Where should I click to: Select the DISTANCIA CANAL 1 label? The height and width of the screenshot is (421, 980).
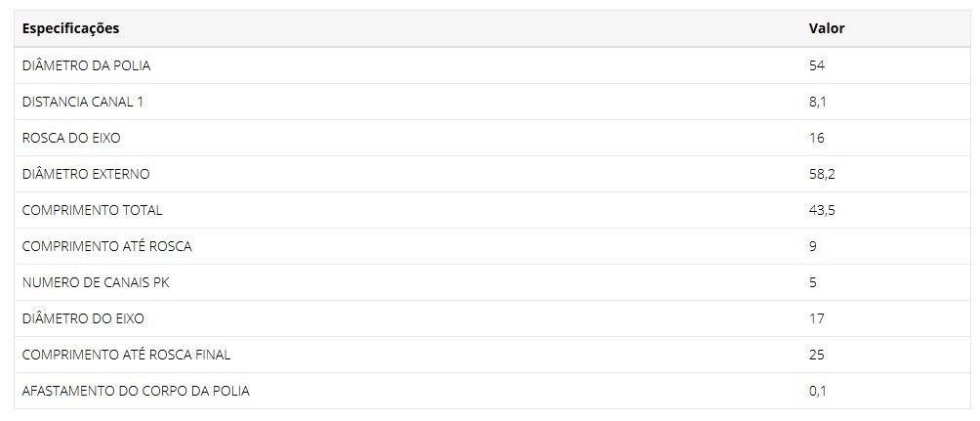click(83, 102)
